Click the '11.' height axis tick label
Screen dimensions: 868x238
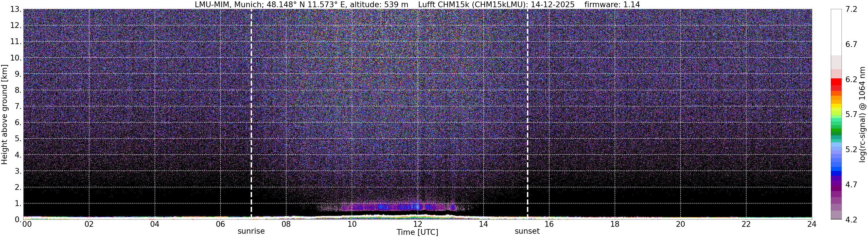point(16,42)
